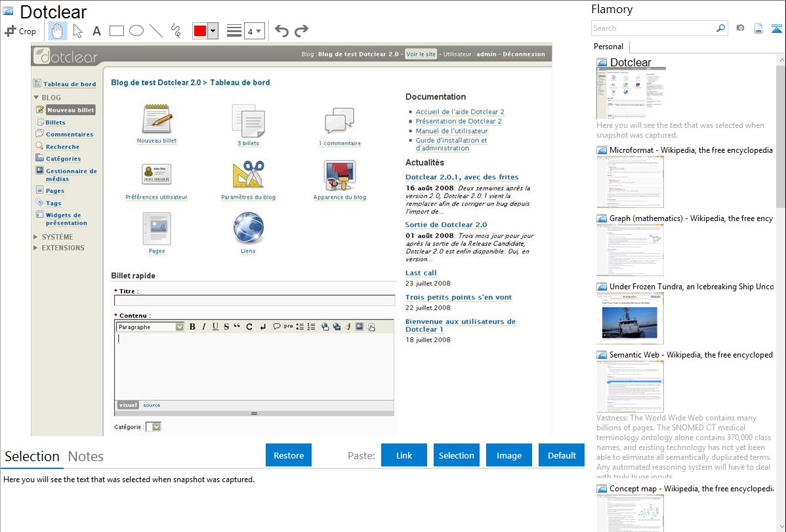Click the Déconnexion link

point(524,54)
